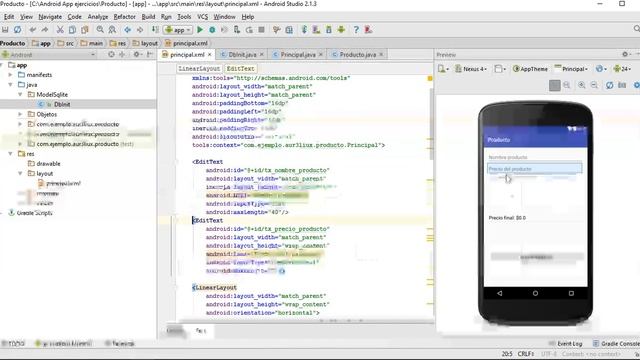
Task: Click the CRLF line separator indicator
Action: 526,354
